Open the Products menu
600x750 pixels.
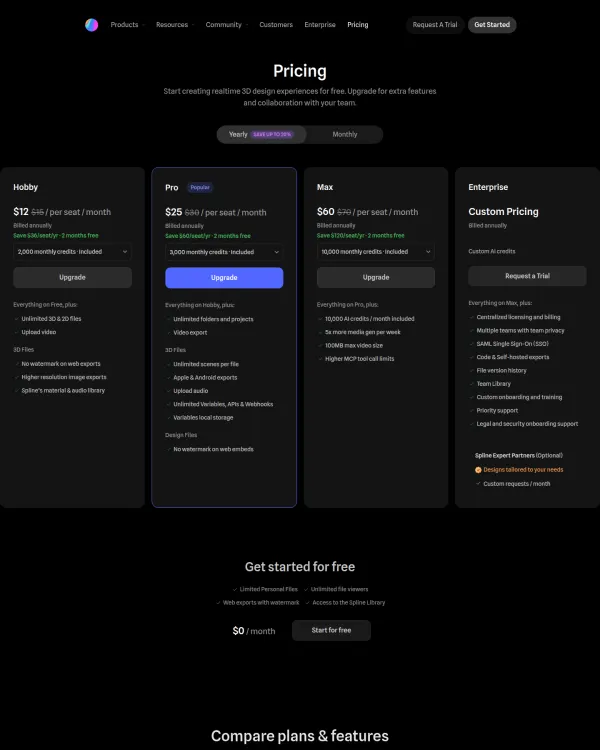pyautogui.click(x=127, y=25)
